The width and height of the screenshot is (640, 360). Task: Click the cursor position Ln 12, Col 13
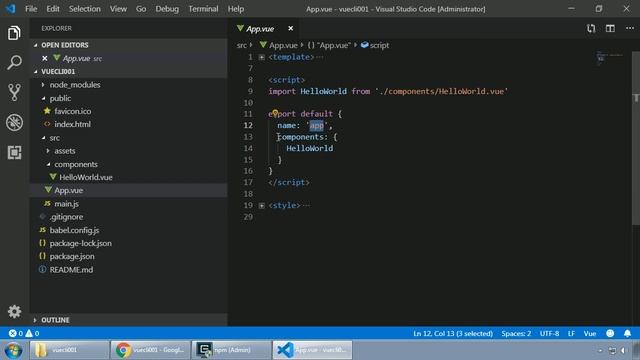tap(453, 333)
